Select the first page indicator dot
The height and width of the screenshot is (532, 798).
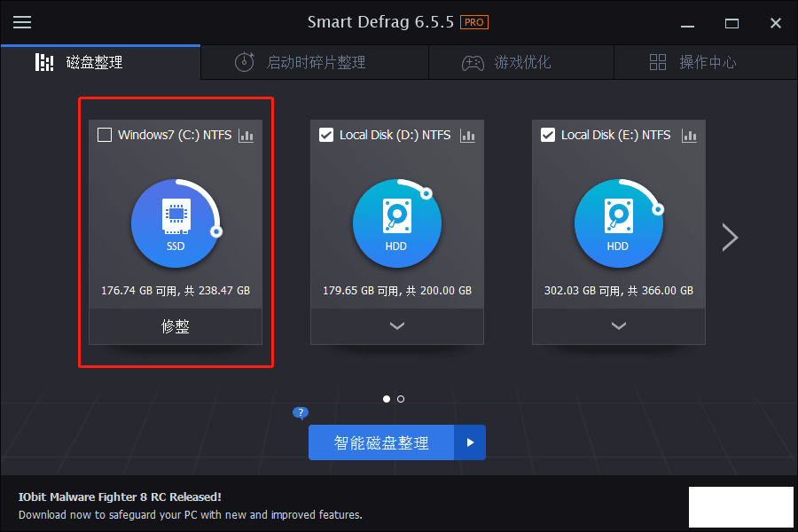(387, 399)
